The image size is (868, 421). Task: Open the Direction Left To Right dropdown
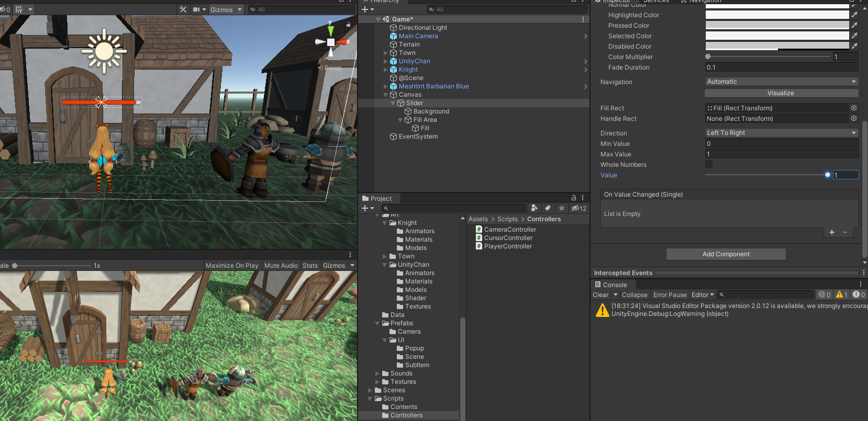(782, 133)
